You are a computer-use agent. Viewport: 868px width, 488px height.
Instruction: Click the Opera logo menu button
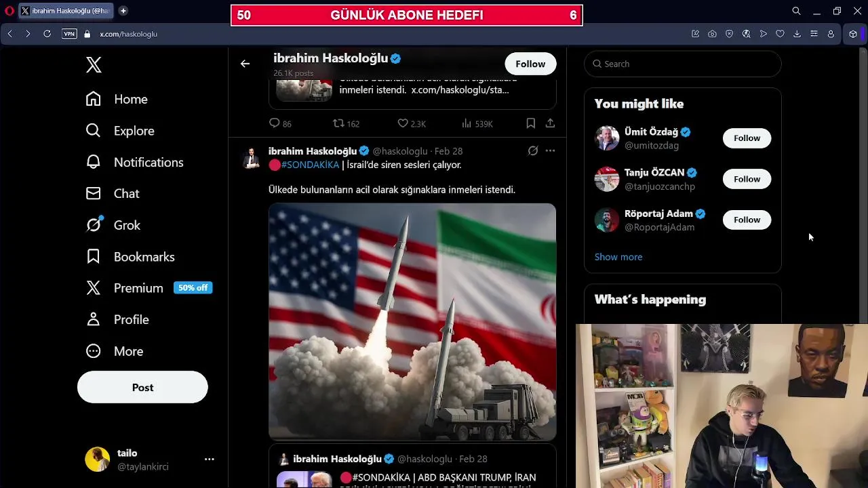[x=9, y=11]
